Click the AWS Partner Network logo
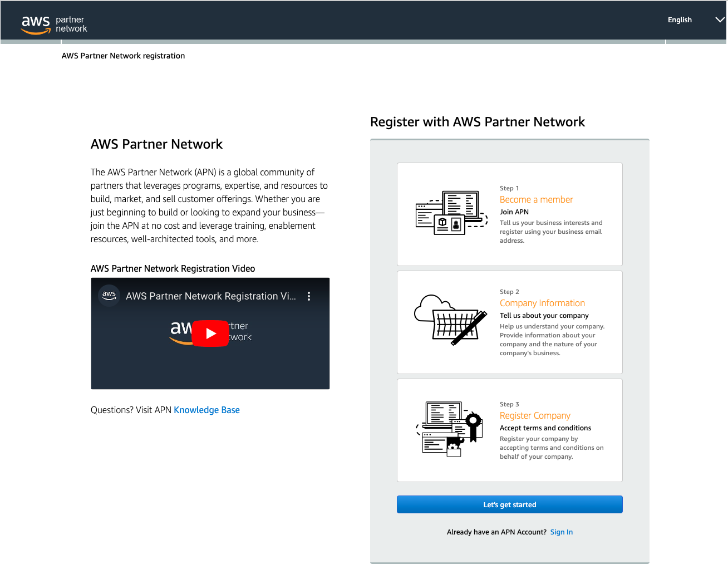This screenshot has width=728, height=569. click(x=54, y=24)
